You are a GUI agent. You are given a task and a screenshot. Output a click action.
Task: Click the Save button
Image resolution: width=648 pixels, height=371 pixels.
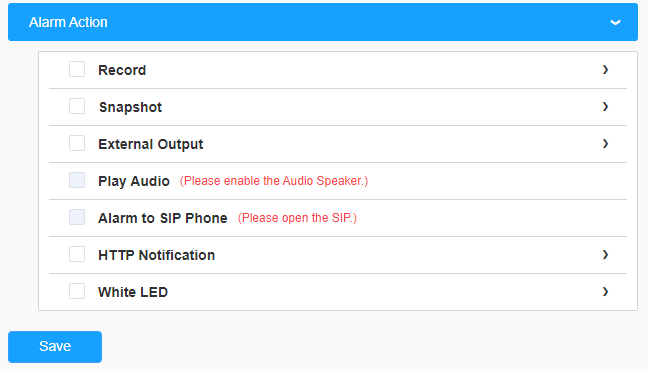(55, 347)
